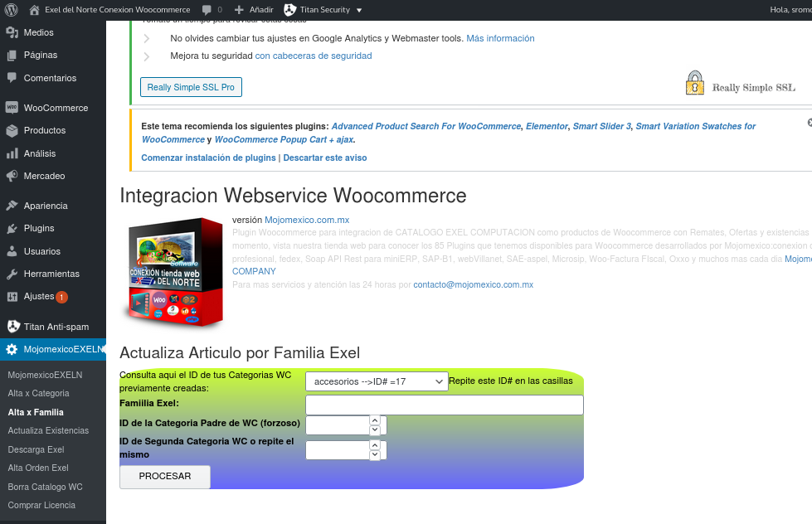Viewport: 812px width, 524px height.
Task: Open the Mojomexico.com.mx version link
Action: click(x=307, y=220)
